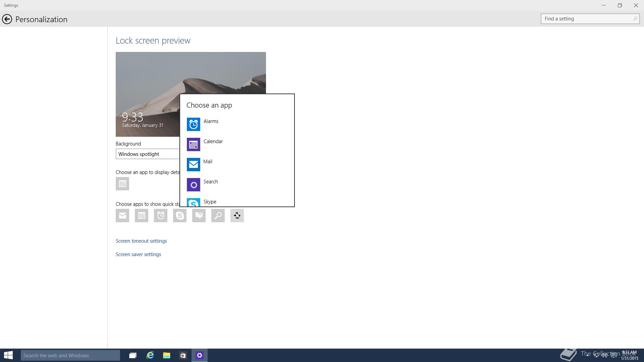The image size is (644, 362).
Task: Change the Skype quick status slot
Action: [180, 216]
